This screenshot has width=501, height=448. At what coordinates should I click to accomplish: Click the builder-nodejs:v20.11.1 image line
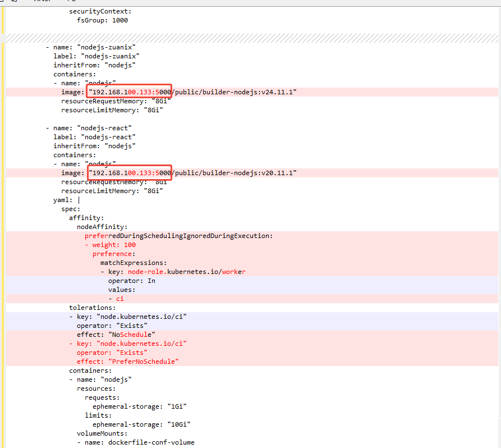[x=179, y=173]
